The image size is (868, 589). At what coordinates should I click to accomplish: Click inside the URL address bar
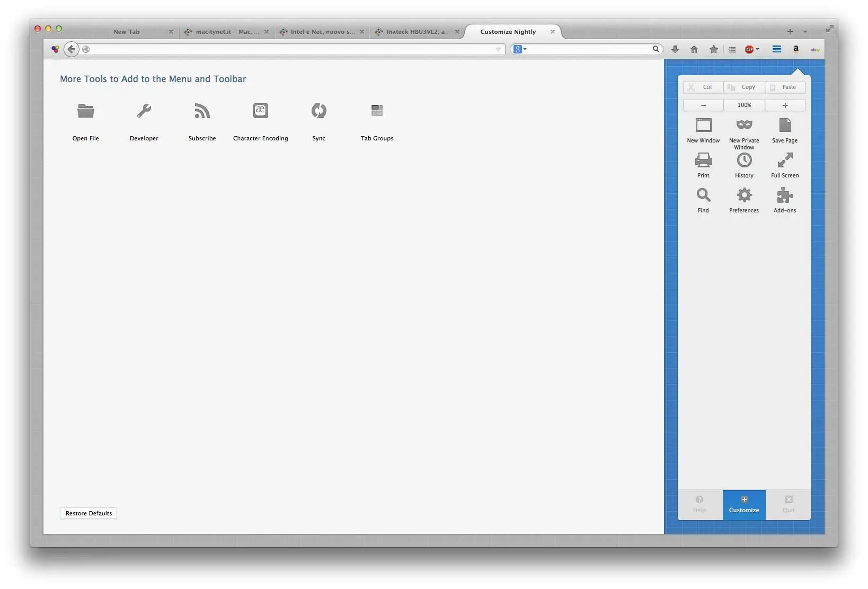[291, 49]
